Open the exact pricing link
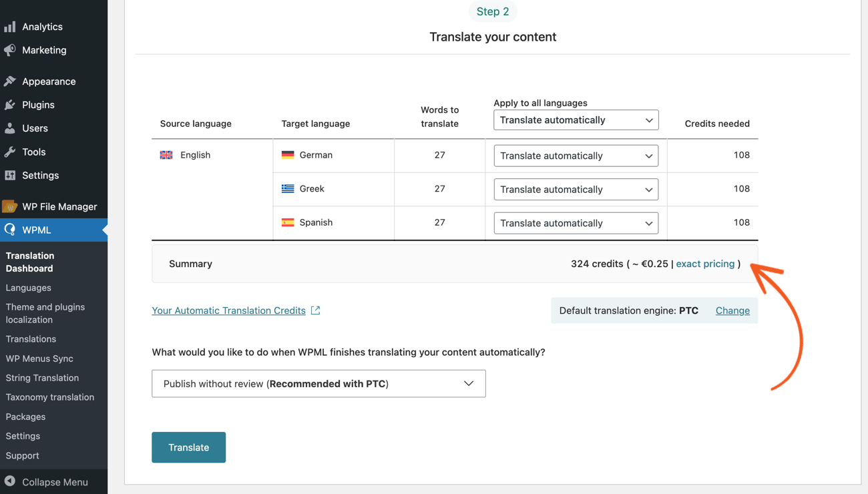The height and width of the screenshot is (494, 868). point(705,263)
